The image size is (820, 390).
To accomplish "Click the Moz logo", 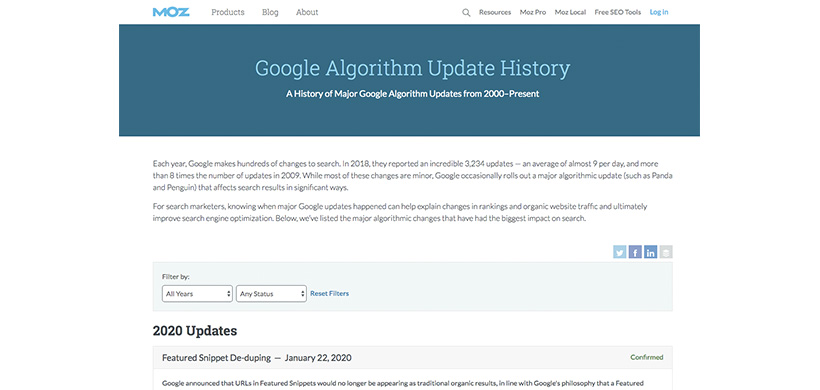I will (171, 12).
